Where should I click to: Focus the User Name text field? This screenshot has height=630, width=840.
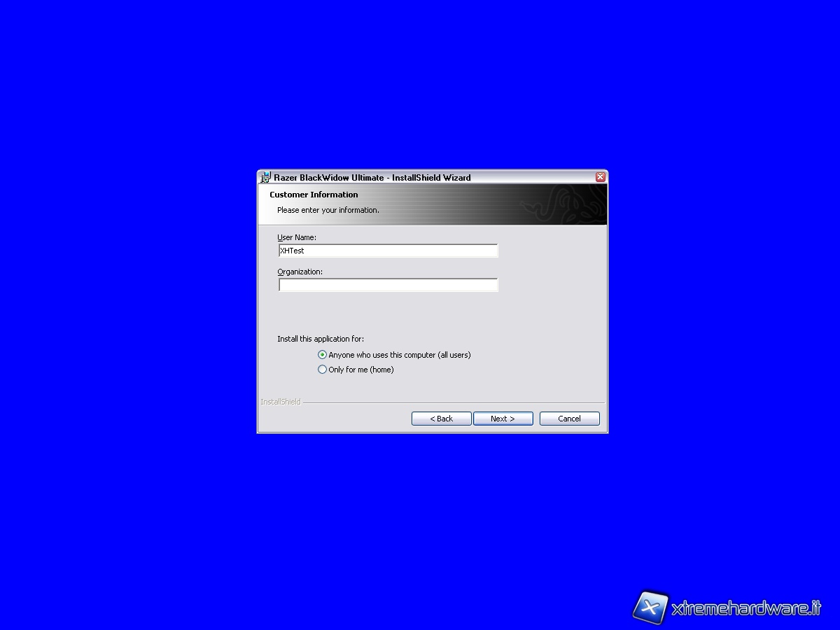(388, 251)
